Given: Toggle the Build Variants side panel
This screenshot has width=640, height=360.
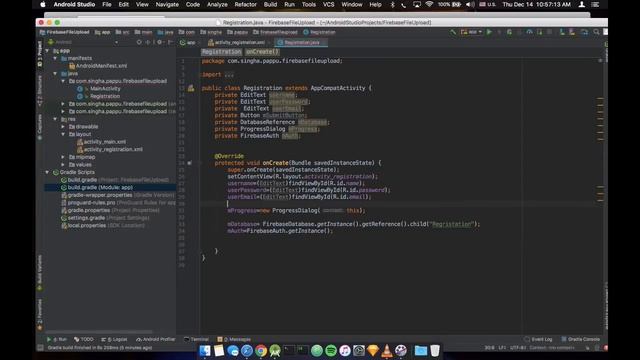Looking at the screenshot, I should (x=40, y=272).
